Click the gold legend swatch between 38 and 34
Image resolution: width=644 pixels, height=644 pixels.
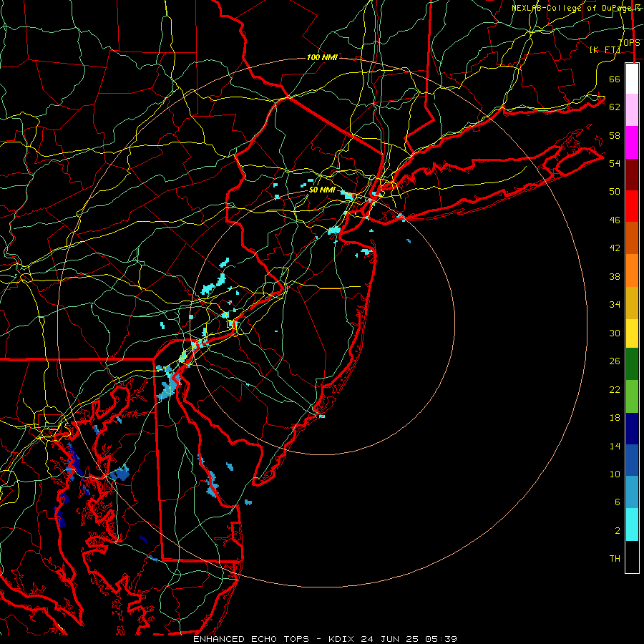pyautogui.click(x=632, y=303)
